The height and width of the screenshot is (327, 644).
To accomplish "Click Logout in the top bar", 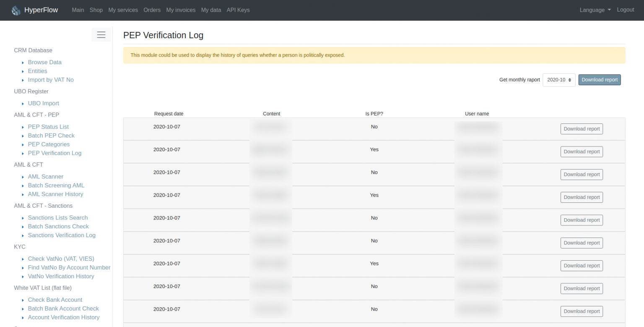I will pyautogui.click(x=626, y=10).
